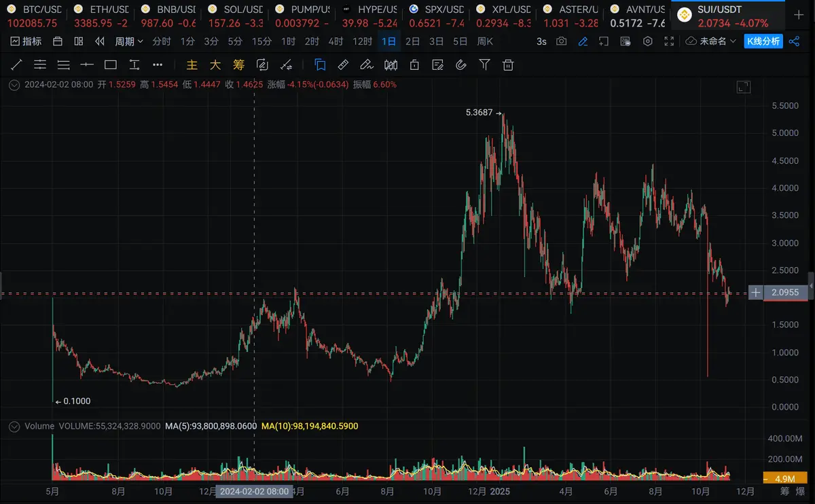Viewport: 815px width, 504px height.
Task: Click the chart pane maximize icon
Action: pos(744,87)
